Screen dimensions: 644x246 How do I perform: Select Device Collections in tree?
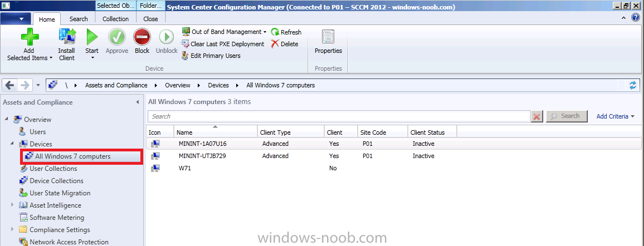(56, 181)
